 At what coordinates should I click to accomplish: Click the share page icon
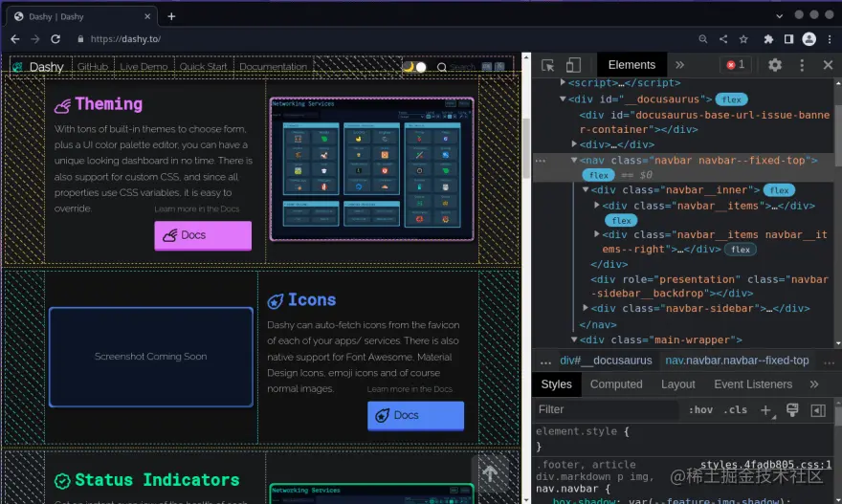[x=723, y=39]
